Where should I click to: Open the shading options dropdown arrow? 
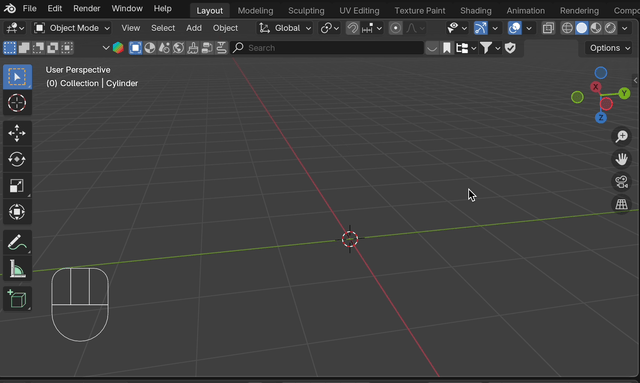click(624, 28)
